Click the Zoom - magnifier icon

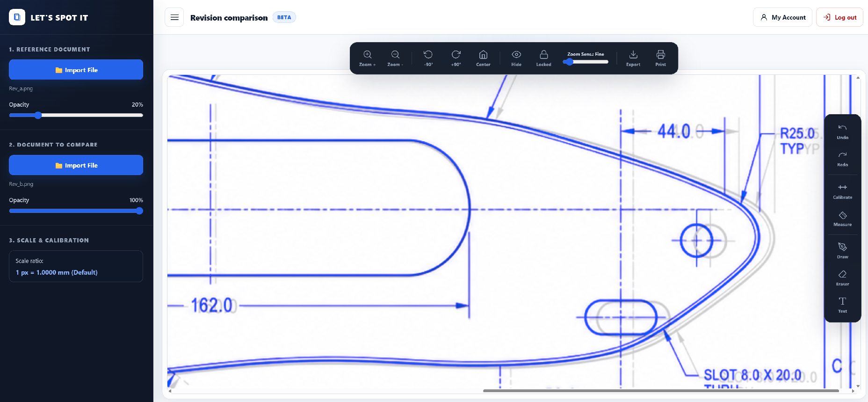(395, 54)
